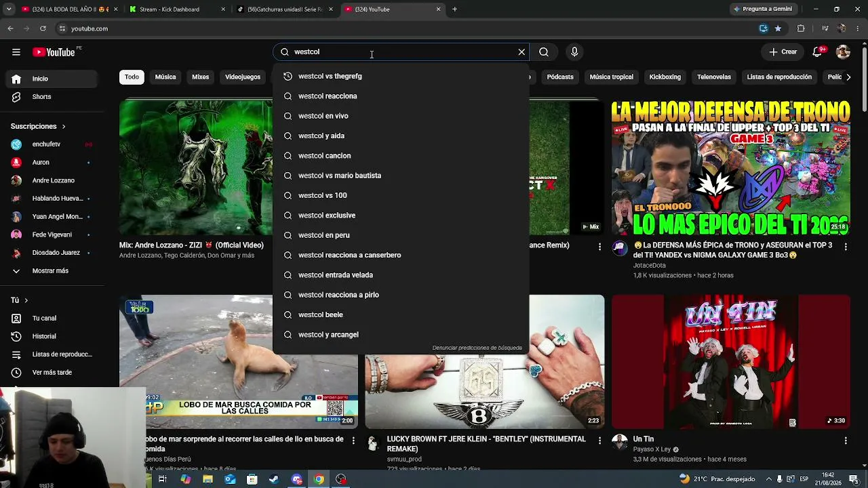The height and width of the screenshot is (488, 868).
Task: Go to the YouTube logo home link
Action: 54,52
